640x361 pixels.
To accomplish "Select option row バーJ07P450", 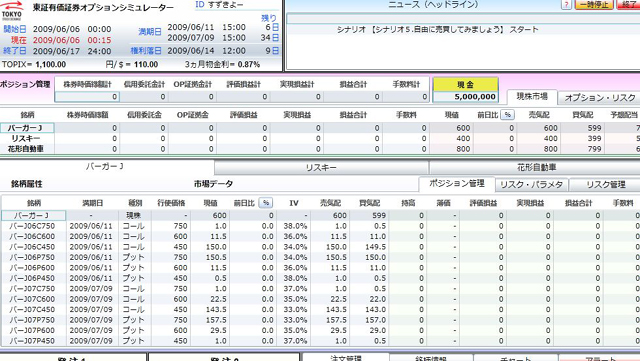I will point(320,341).
